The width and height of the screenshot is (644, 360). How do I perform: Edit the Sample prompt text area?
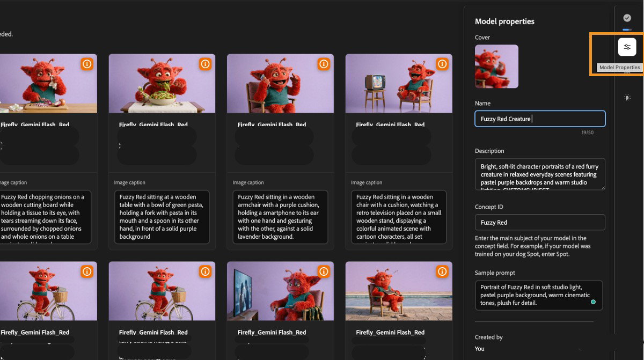pyautogui.click(x=539, y=295)
